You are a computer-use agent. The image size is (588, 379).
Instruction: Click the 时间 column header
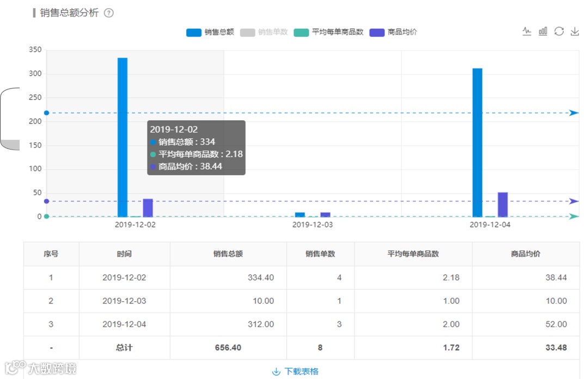pos(124,254)
